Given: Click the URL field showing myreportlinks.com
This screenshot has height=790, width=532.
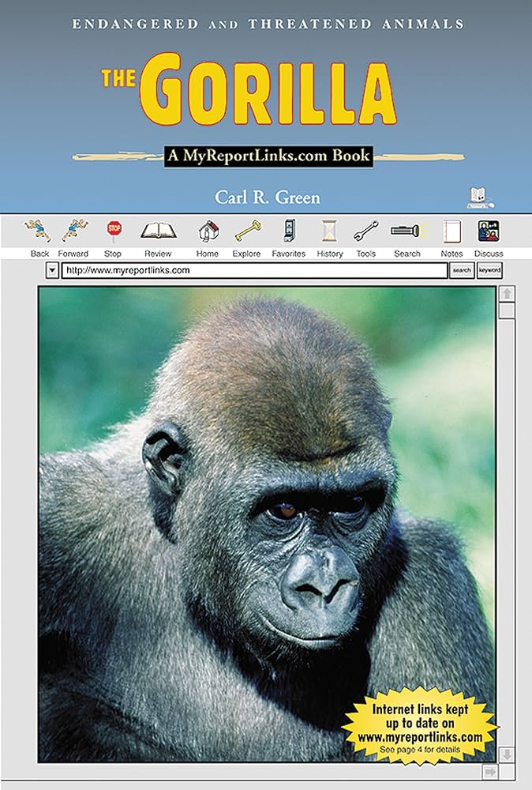Looking at the screenshot, I should (254, 270).
